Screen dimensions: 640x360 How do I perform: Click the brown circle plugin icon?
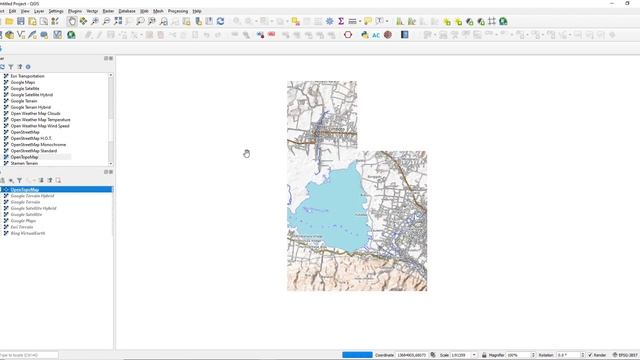(x=388, y=35)
